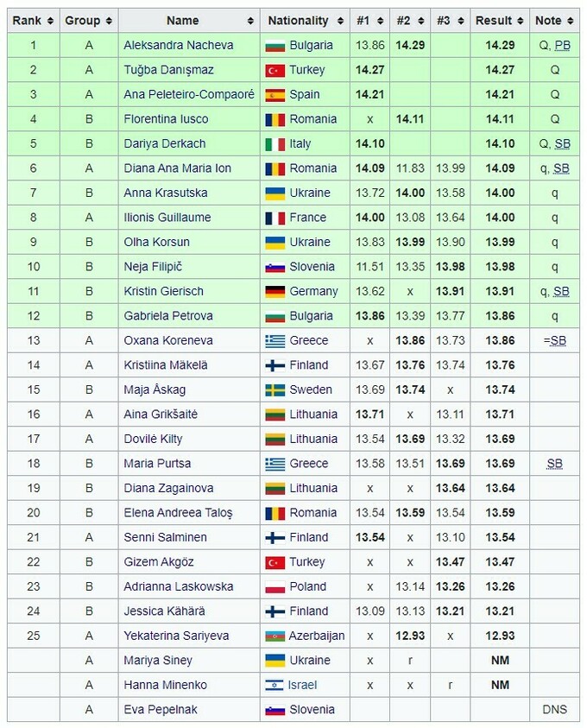Click Spain flag in Ana Peleteiro-Compaoré row

tap(275, 94)
